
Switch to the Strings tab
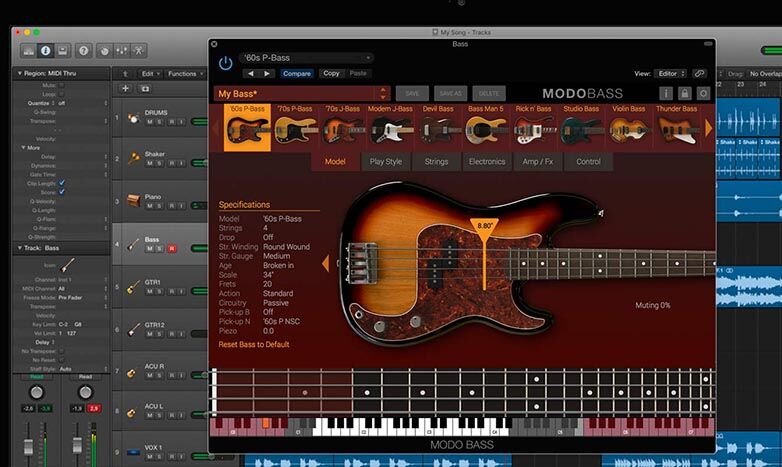click(436, 162)
